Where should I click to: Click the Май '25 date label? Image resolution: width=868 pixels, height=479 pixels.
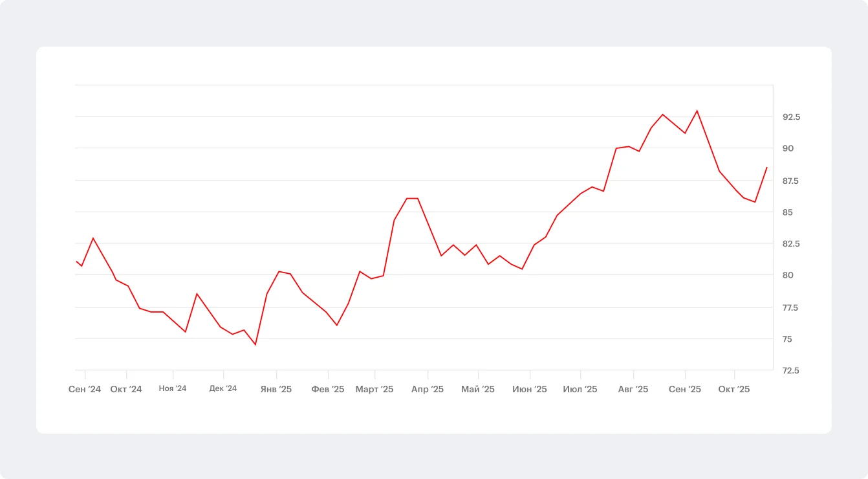(478, 389)
